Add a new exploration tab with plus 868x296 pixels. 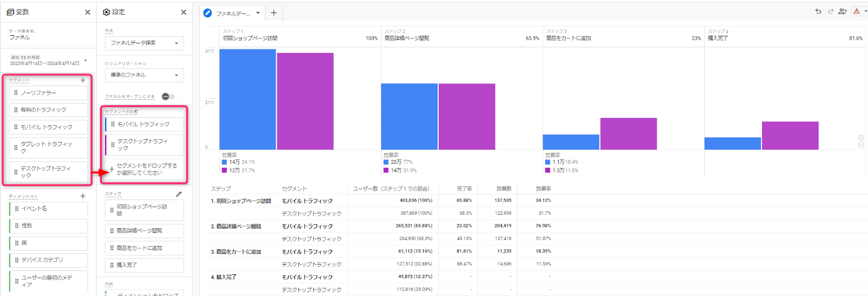[274, 13]
